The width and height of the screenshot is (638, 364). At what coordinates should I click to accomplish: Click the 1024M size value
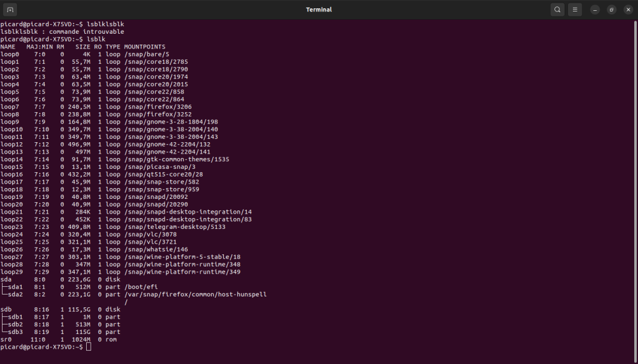click(81, 340)
